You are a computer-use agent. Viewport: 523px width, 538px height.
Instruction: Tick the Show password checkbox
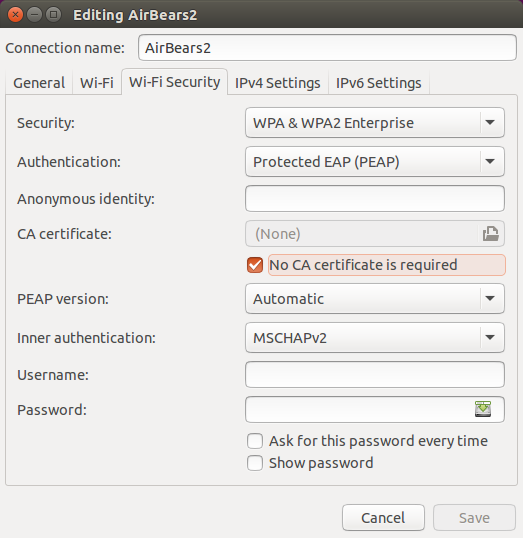(x=255, y=463)
